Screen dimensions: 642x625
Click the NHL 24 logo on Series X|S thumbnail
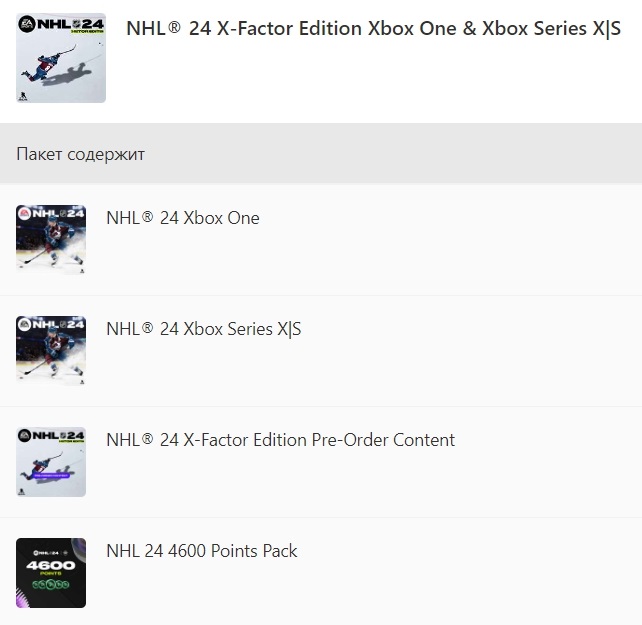[51, 324]
